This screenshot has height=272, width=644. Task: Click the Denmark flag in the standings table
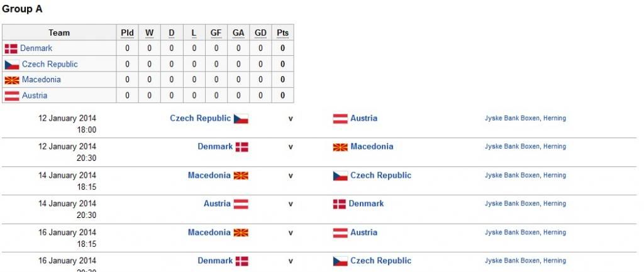coord(11,48)
